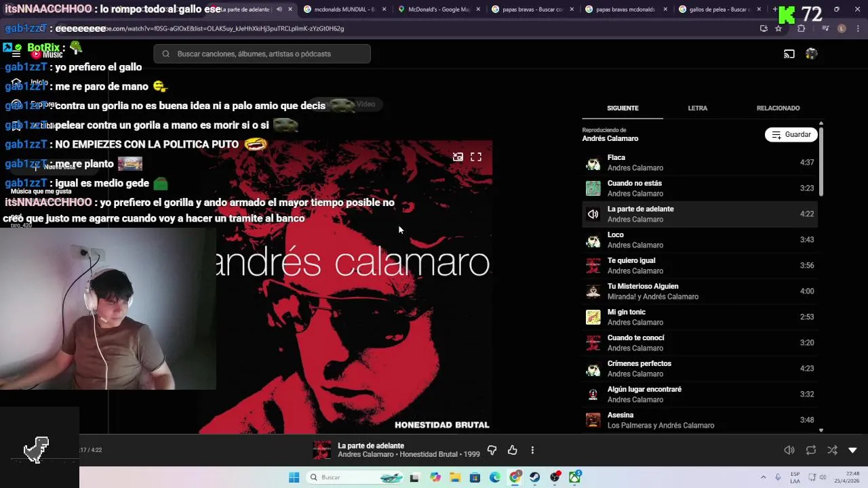This screenshot has height=488, width=868.
Task: Play Cuando no estás from the queue
Action: (x=699, y=188)
